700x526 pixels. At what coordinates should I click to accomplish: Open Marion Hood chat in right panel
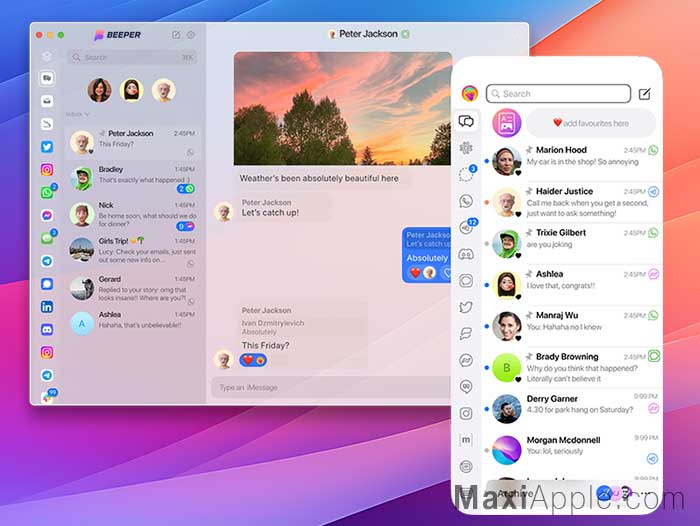click(x=572, y=159)
